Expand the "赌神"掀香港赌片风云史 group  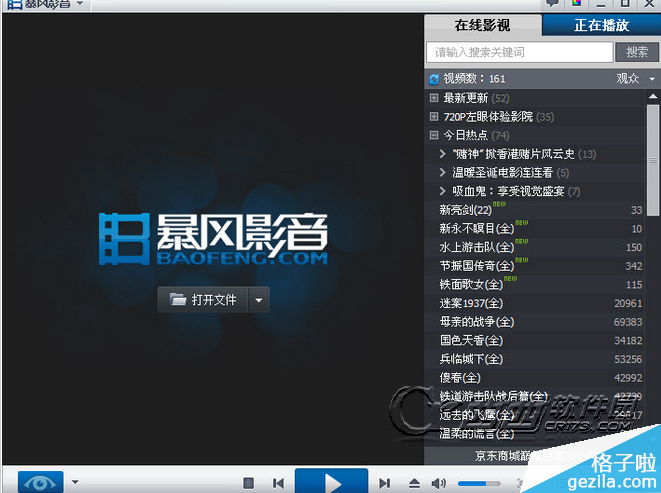442,154
